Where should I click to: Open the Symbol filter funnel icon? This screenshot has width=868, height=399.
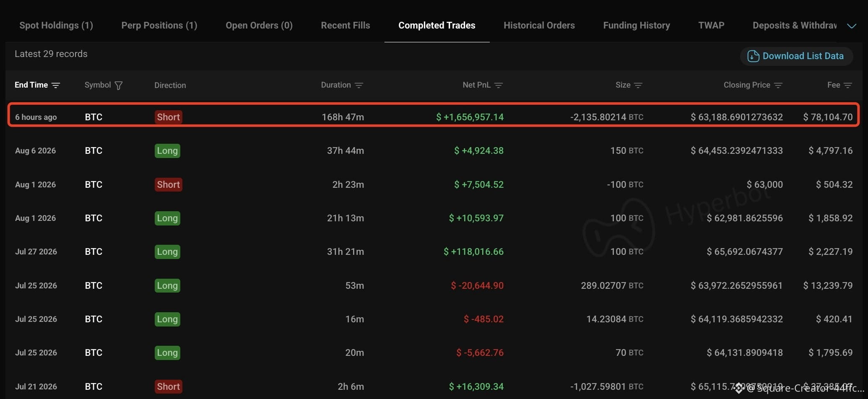(119, 85)
